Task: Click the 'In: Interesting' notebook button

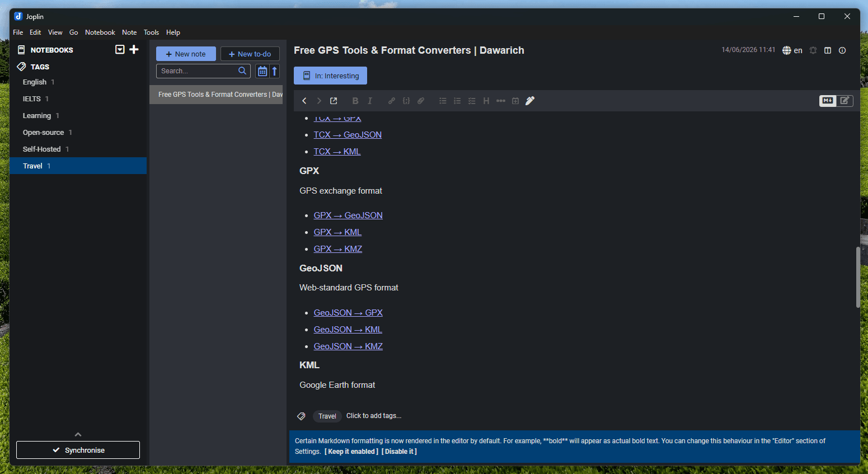Action: coord(330,76)
